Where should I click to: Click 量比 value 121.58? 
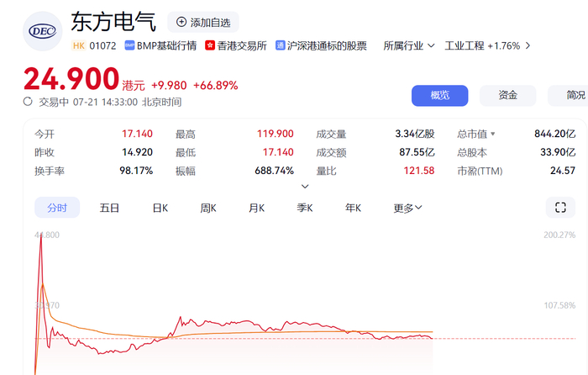pos(419,171)
